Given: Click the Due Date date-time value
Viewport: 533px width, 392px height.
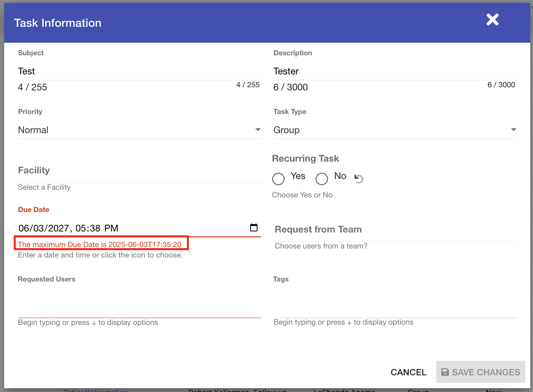Looking at the screenshot, I should coord(69,228).
